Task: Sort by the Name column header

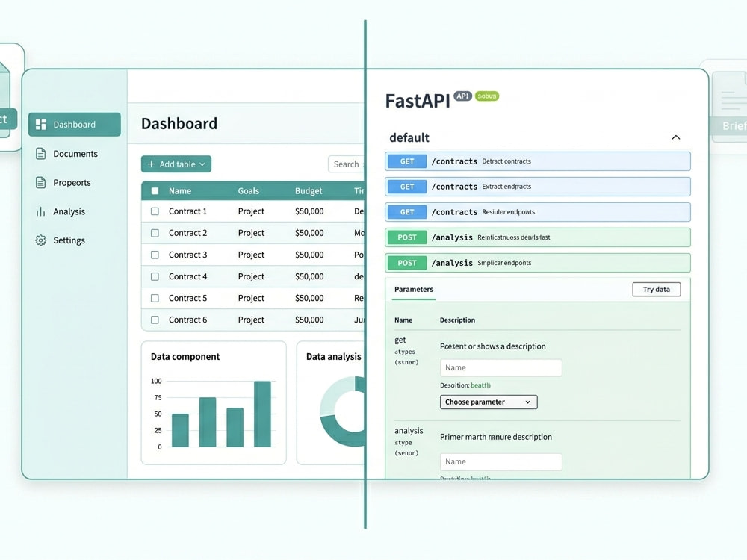Action: pos(179,191)
